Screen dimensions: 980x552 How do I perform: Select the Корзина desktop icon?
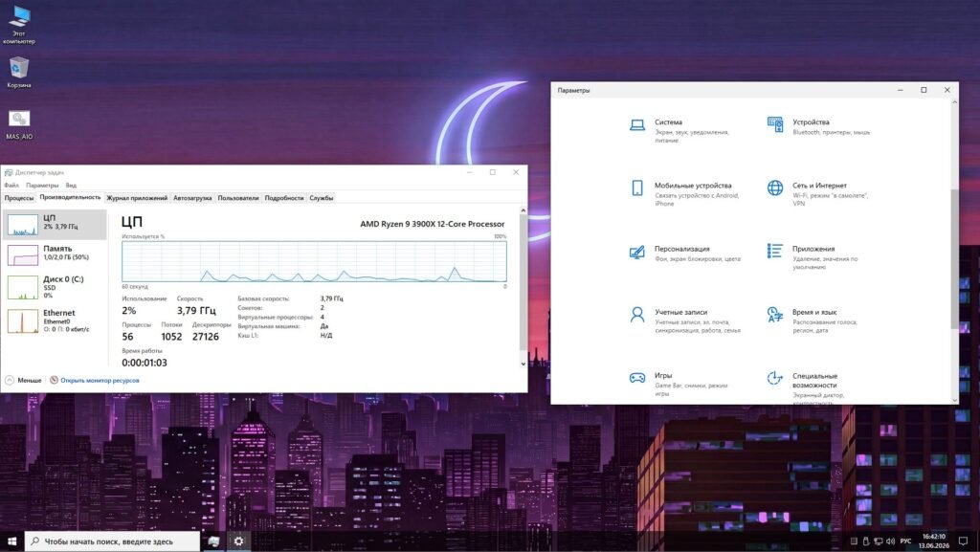pyautogui.click(x=19, y=73)
